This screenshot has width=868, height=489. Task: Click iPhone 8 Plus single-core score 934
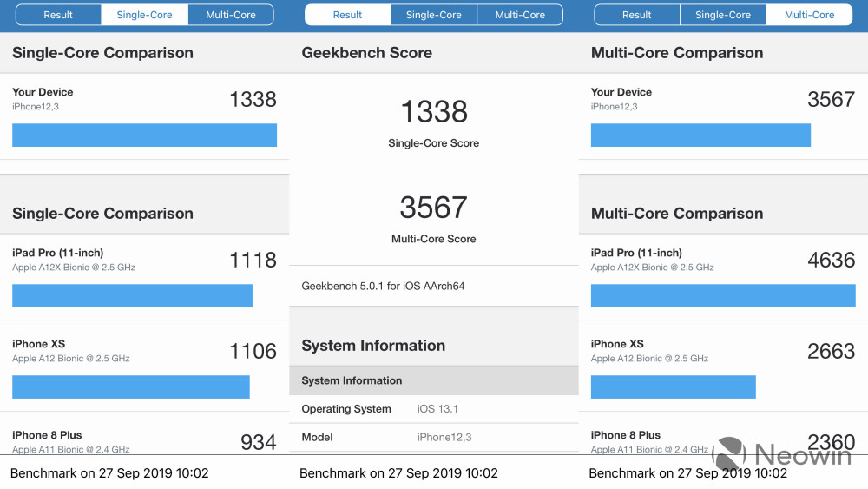[258, 442]
